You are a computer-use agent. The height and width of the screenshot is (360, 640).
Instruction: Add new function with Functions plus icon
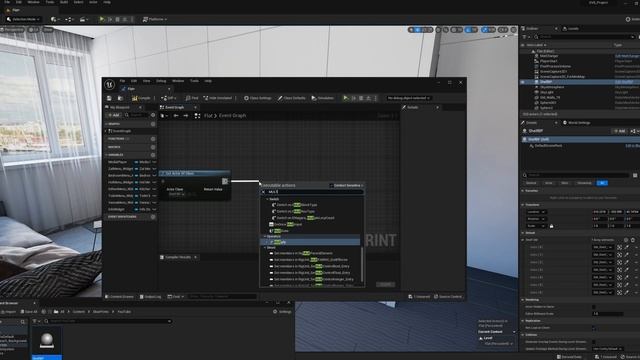click(x=153, y=139)
